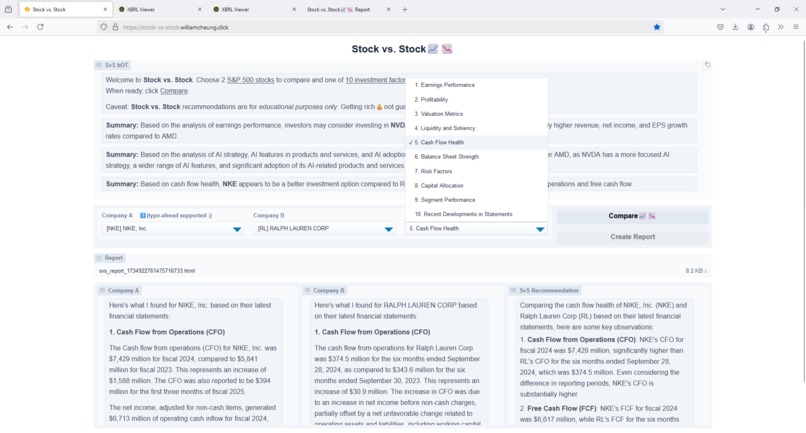Click the Compare link in welcome message
The width and height of the screenshot is (806, 433).
coord(174,91)
